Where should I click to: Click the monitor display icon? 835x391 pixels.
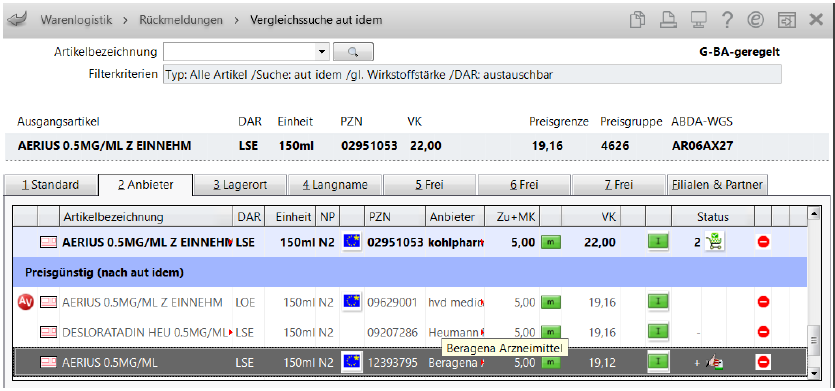coord(698,20)
